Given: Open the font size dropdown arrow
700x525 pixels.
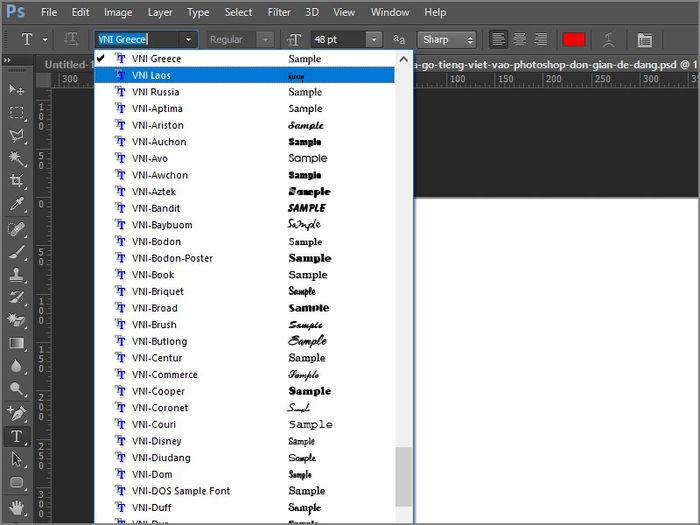Looking at the screenshot, I should click(x=374, y=40).
